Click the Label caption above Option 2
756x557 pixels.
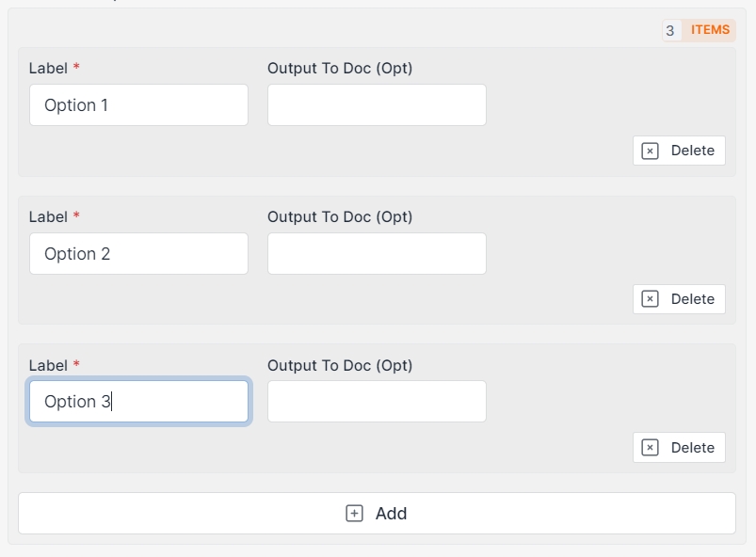tap(48, 216)
